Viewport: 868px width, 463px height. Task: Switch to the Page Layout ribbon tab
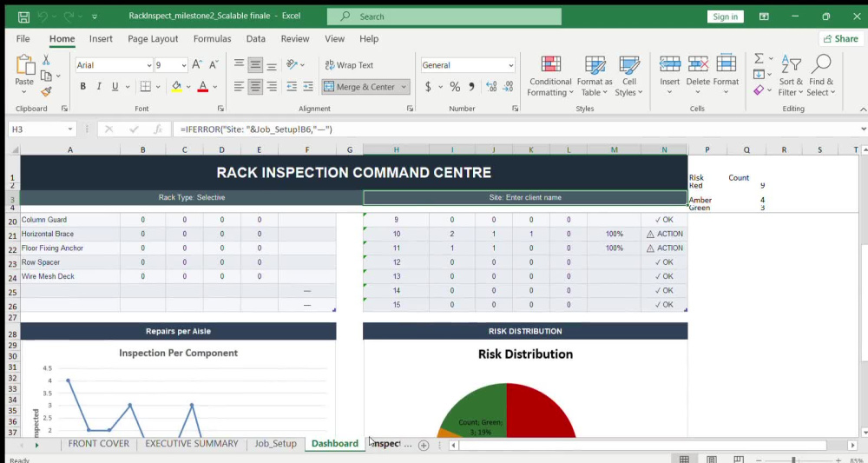pos(153,39)
